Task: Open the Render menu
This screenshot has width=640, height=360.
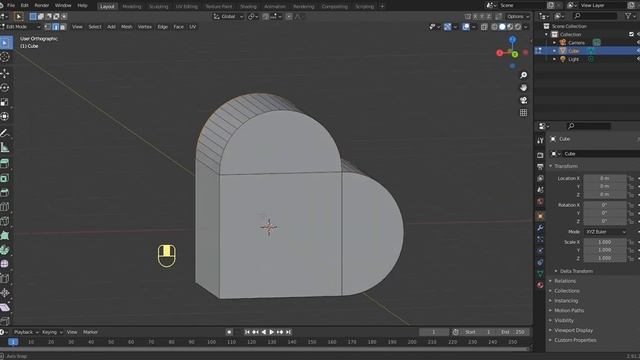Action: tap(41, 6)
